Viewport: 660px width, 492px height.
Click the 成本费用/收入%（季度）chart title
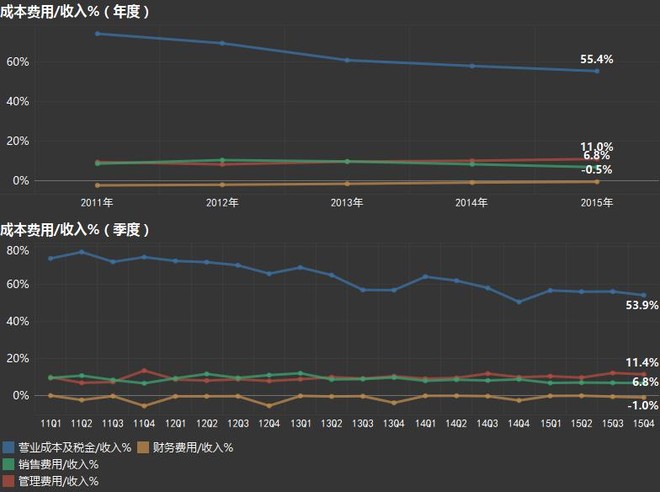tap(75, 230)
